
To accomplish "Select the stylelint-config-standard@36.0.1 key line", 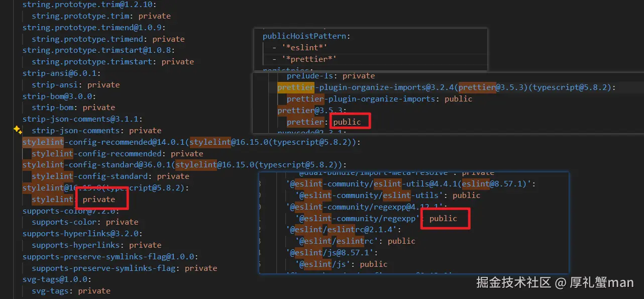I will click(x=184, y=165).
